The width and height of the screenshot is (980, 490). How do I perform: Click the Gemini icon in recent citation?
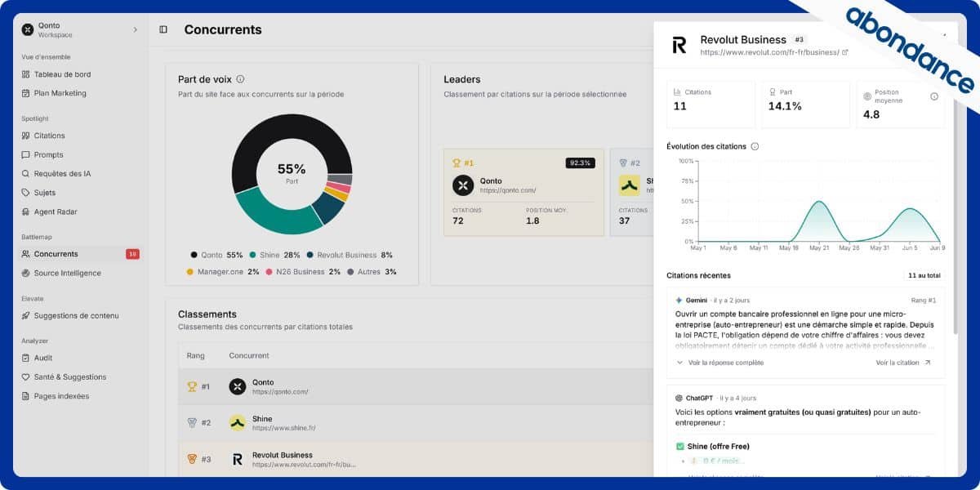click(679, 300)
